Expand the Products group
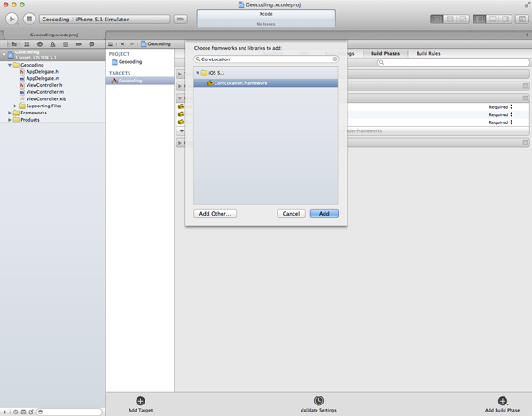 (x=10, y=120)
